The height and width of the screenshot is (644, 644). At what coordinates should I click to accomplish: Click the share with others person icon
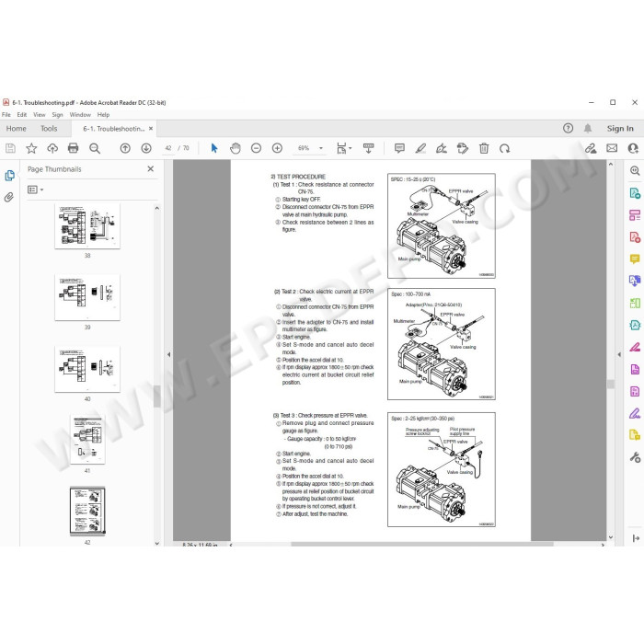(633, 148)
